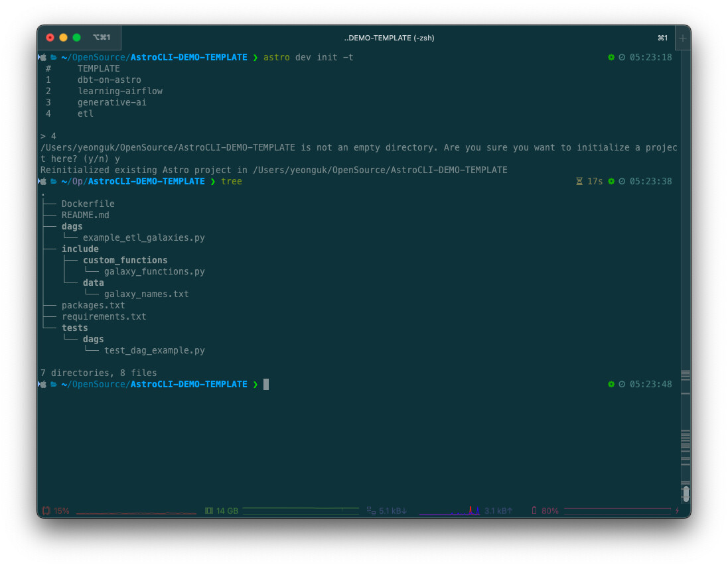Click the chevron after AstroCLI-DEMO-TEMPLATE on the tree prompt
Screen dimensions: 728x567
click(213, 182)
